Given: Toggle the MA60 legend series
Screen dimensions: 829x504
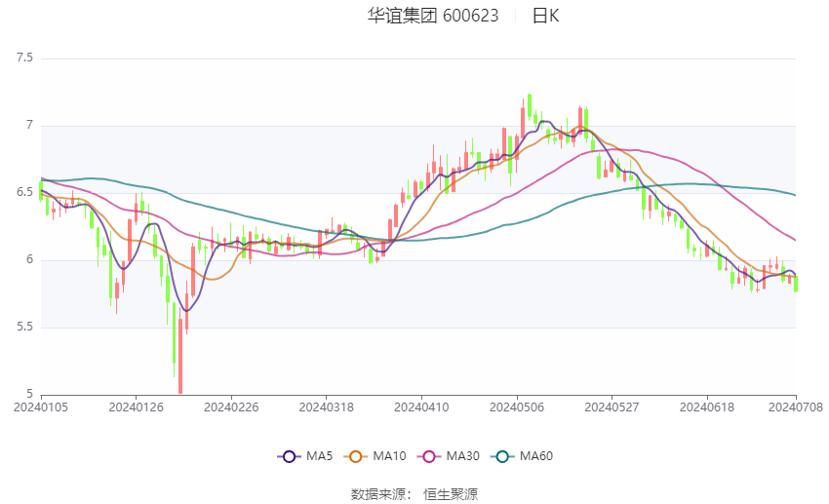Looking at the screenshot, I should click(x=522, y=456).
